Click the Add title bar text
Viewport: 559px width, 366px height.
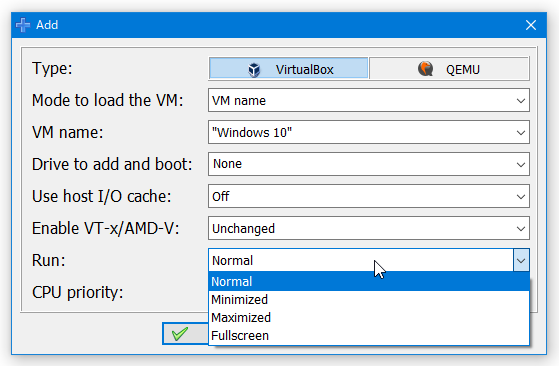click(47, 25)
